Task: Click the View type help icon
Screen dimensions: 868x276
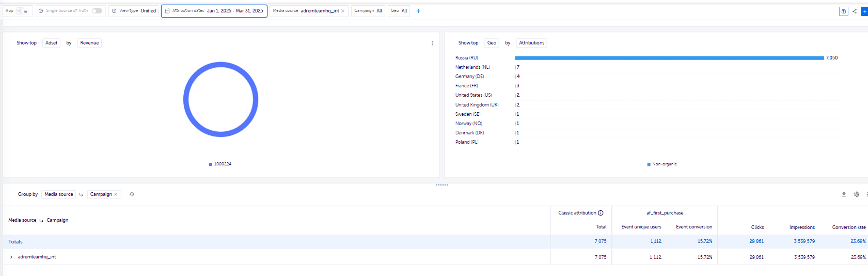Action: (114, 11)
